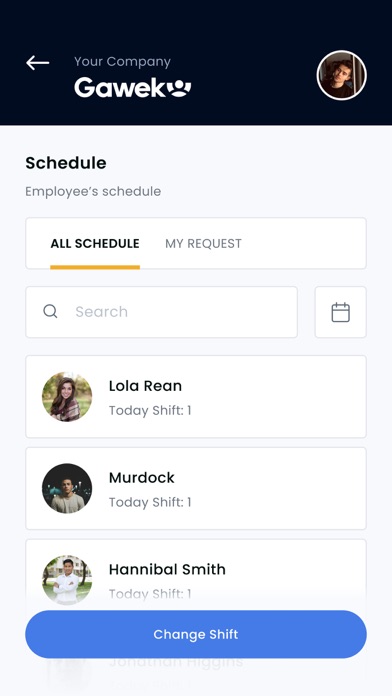This screenshot has height=696, width=392.
Task: Select the Lola Rean name label
Action: click(145, 386)
